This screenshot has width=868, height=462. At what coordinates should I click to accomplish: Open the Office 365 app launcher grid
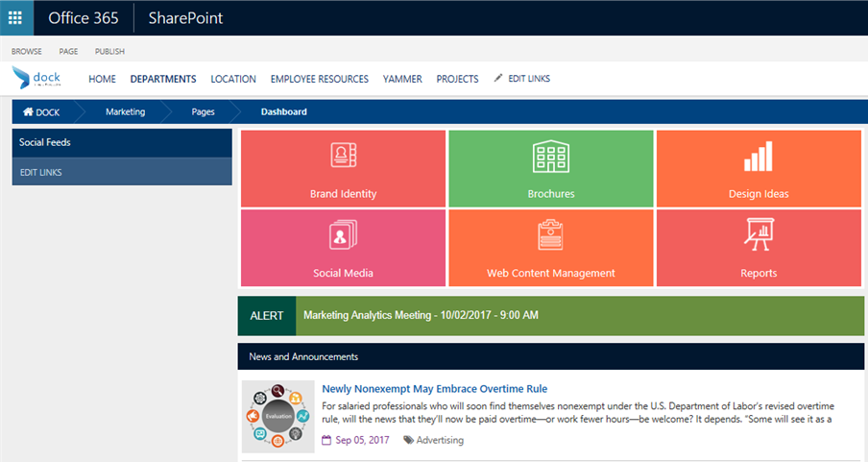(15, 17)
